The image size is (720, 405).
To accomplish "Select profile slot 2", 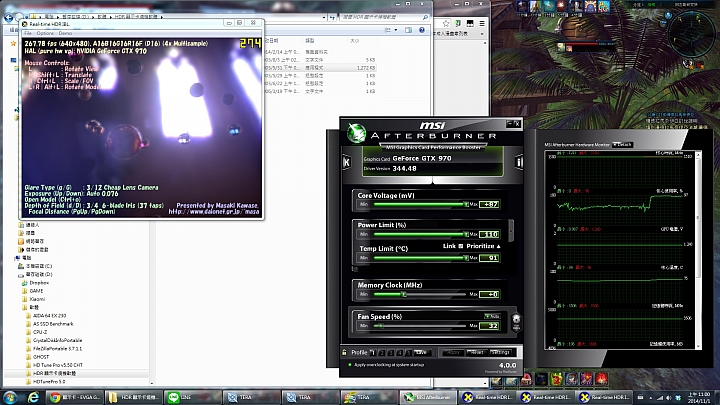I will [x=382, y=353].
